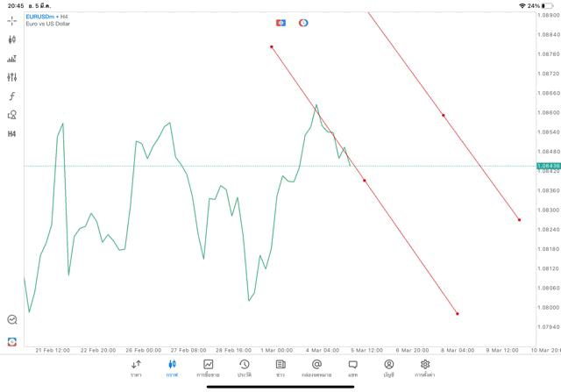Open the drawing objects shapes tool
Image resolution: width=561 pixels, height=392 pixels.
pos(12,115)
